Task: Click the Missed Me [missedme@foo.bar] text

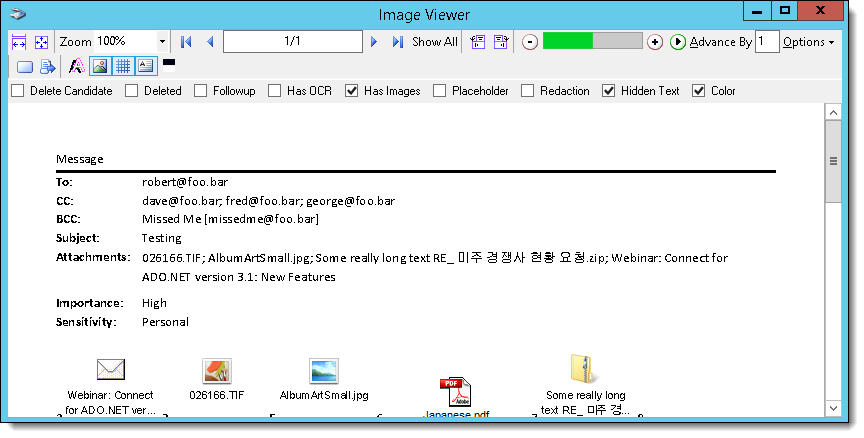Action: (230, 219)
